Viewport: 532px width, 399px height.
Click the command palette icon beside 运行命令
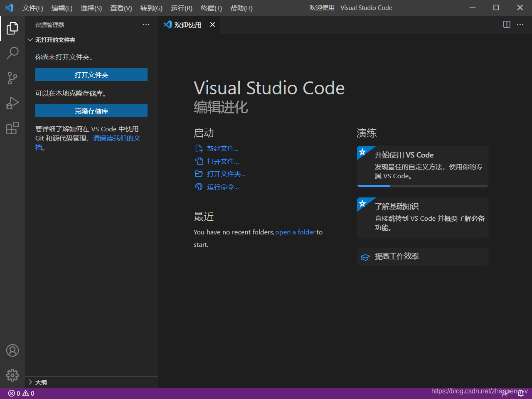click(199, 187)
